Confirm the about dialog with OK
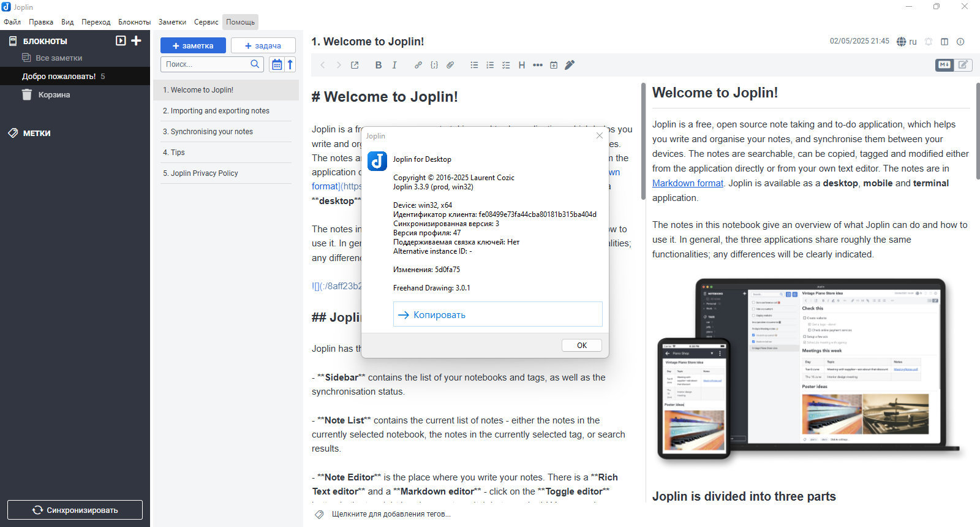This screenshot has width=980, height=527. click(582, 345)
